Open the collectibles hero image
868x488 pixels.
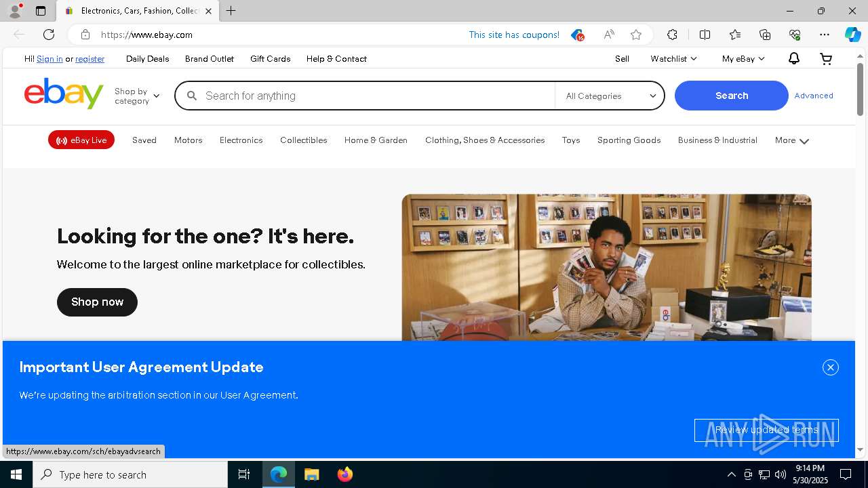click(x=606, y=268)
